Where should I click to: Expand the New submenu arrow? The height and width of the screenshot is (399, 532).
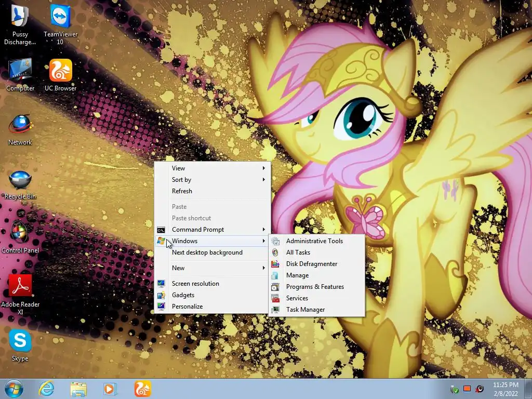point(263,268)
